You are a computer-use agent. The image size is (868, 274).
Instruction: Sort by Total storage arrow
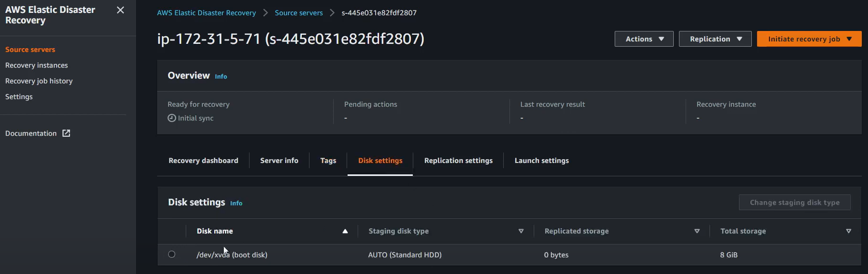point(848,231)
